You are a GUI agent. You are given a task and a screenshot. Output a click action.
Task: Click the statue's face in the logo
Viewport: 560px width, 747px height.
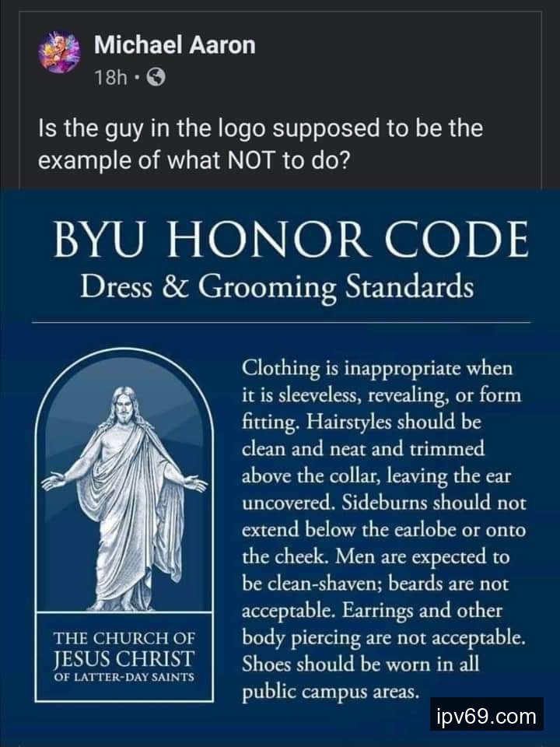tap(124, 406)
